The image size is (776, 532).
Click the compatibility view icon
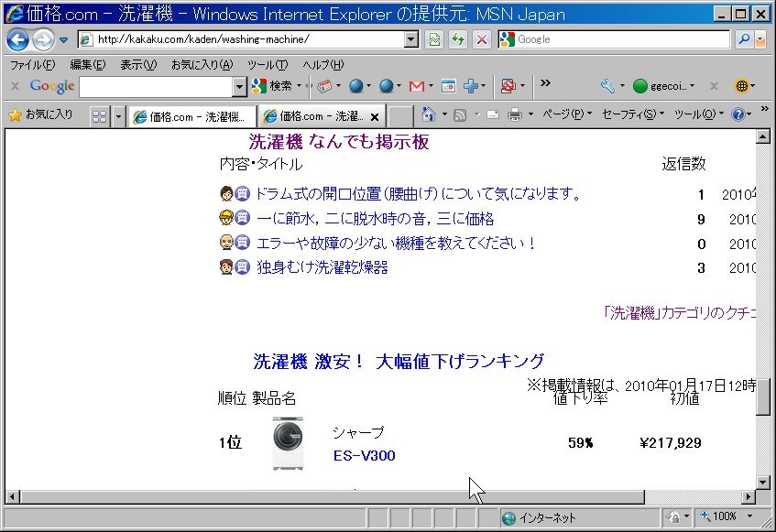point(434,39)
